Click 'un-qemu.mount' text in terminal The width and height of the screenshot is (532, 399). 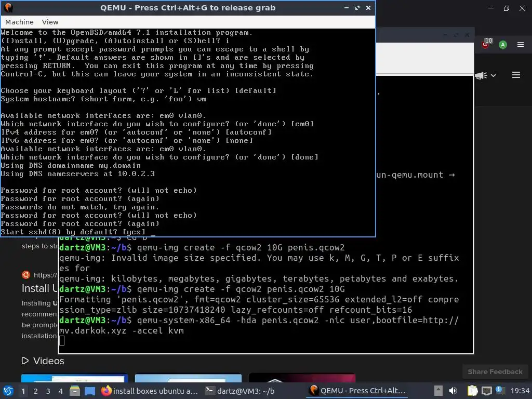410,175
